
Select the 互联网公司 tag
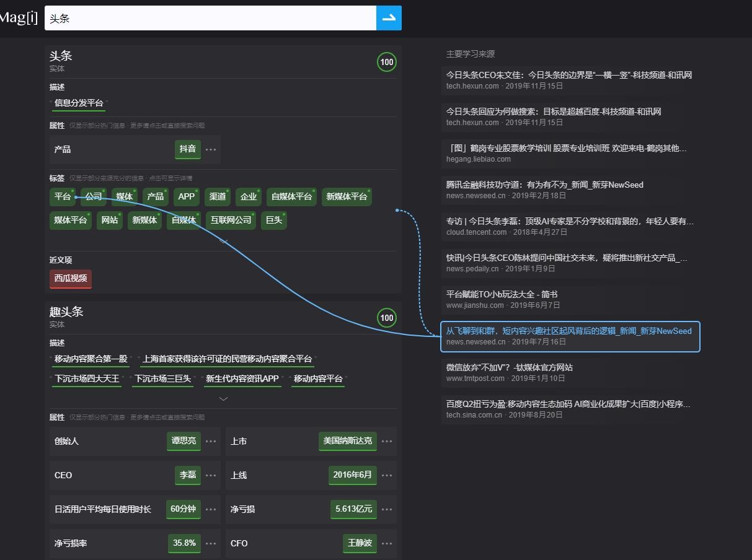click(231, 220)
